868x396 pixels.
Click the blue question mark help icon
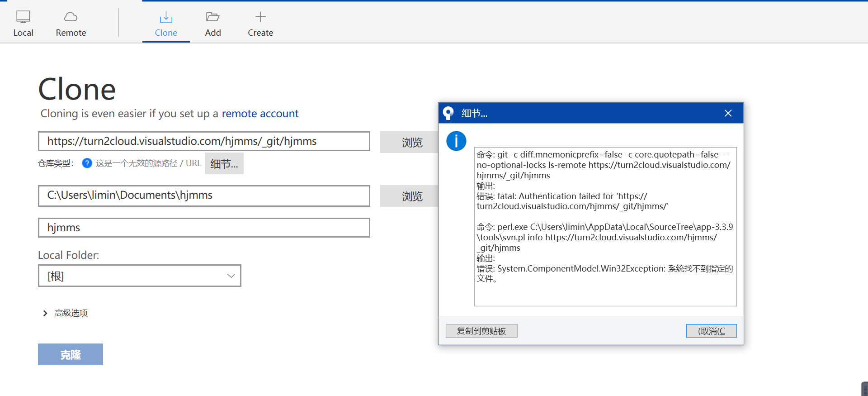(x=87, y=163)
